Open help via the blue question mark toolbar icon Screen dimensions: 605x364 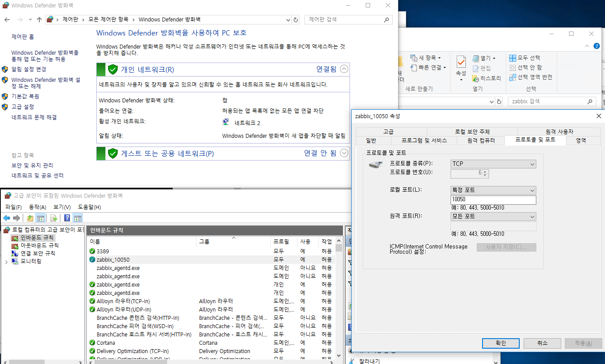pos(67,218)
